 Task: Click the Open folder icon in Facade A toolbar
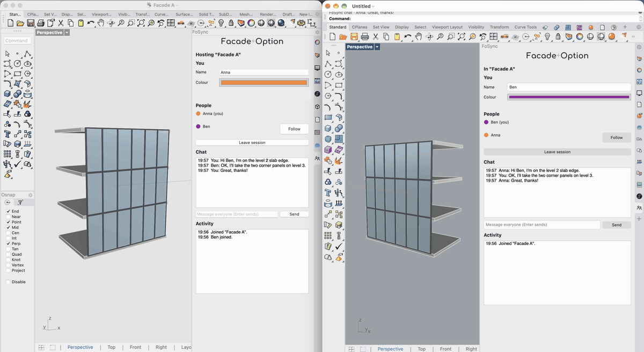pyautogui.click(x=20, y=23)
